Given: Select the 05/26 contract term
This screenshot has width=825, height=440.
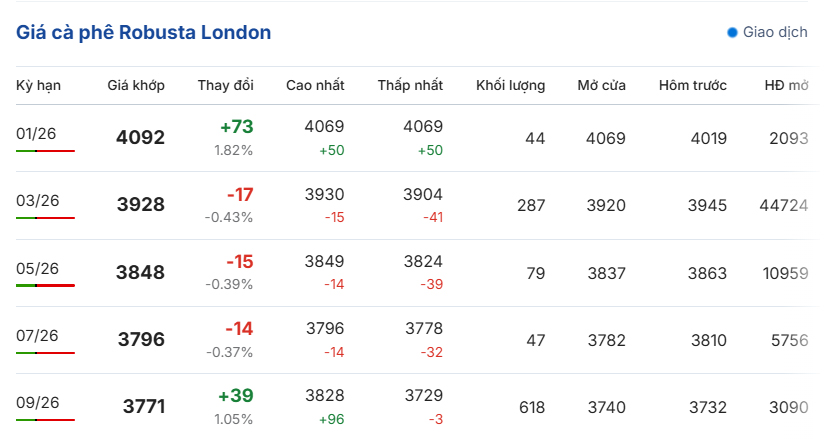Looking at the screenshot, I should coord(38,268).
